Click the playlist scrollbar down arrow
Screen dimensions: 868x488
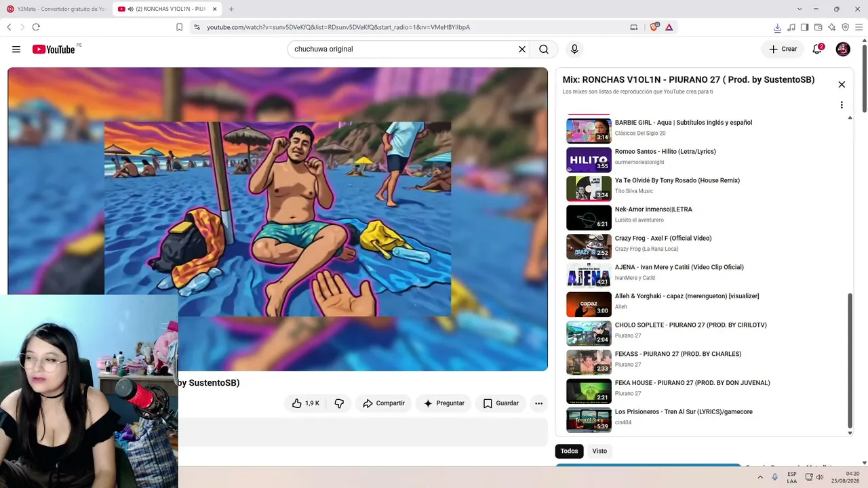(850, 433)
